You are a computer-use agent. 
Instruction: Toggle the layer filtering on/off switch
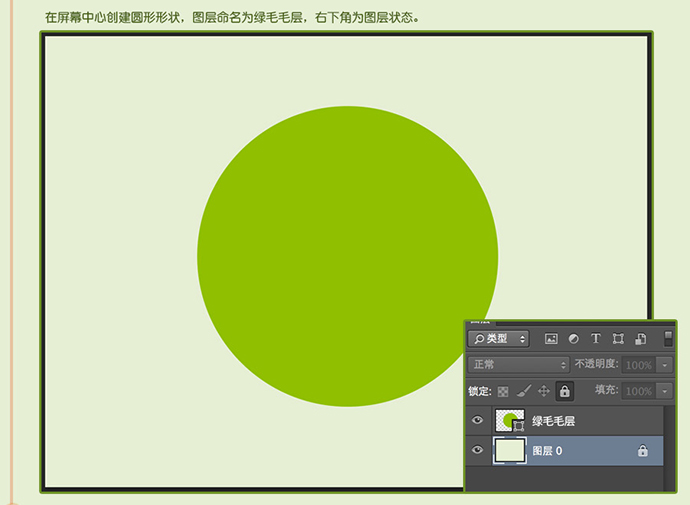(x=668, y=339)
